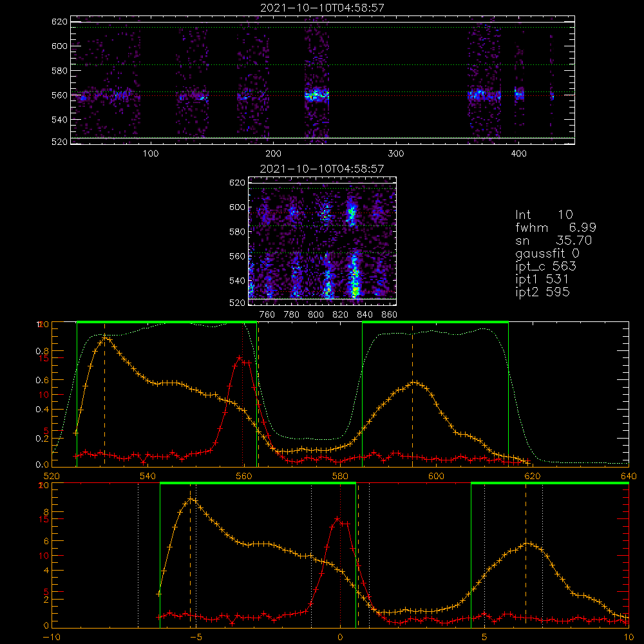Select the 'Int 10' readout
The height and width of the screenshot is (644, 644).
click(544, 215)
